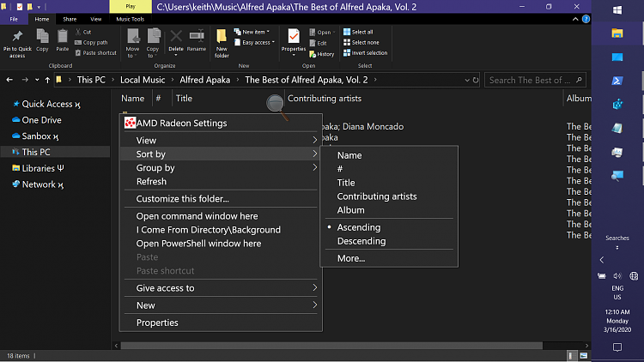644x362 pixels.
Task: Click the ribbon Edit button
Action: click(318, 43)
